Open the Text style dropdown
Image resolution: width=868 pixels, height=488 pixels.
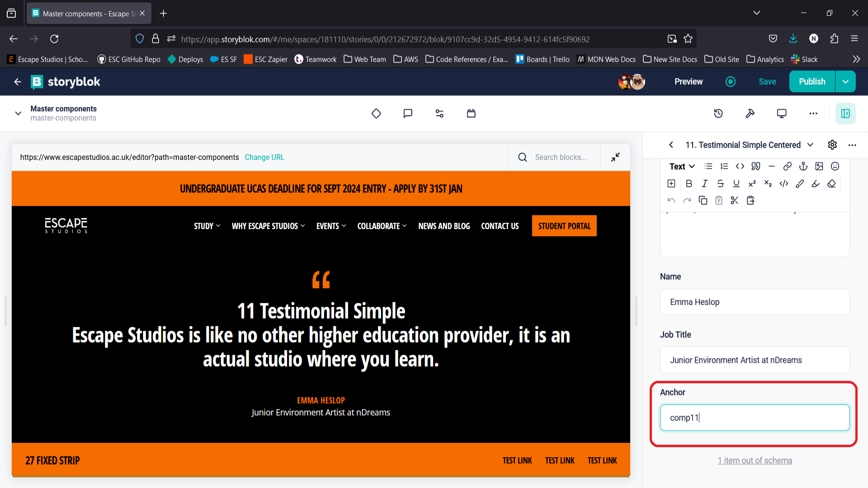(682, 166)
